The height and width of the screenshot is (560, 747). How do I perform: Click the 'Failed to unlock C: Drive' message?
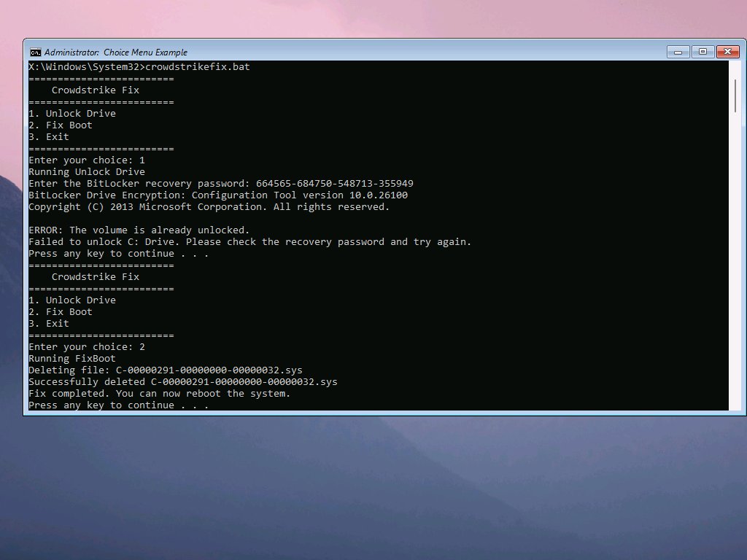point(249,242)
